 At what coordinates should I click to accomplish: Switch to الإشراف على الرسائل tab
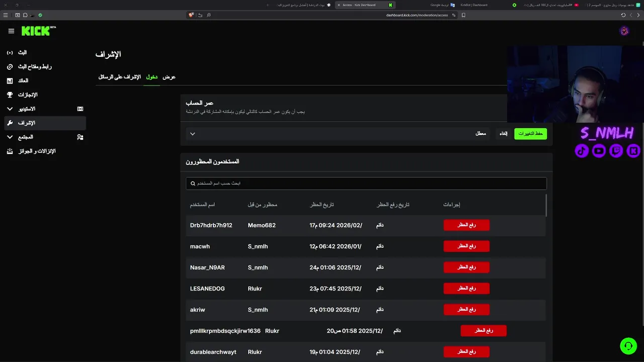tap(120, 77)
